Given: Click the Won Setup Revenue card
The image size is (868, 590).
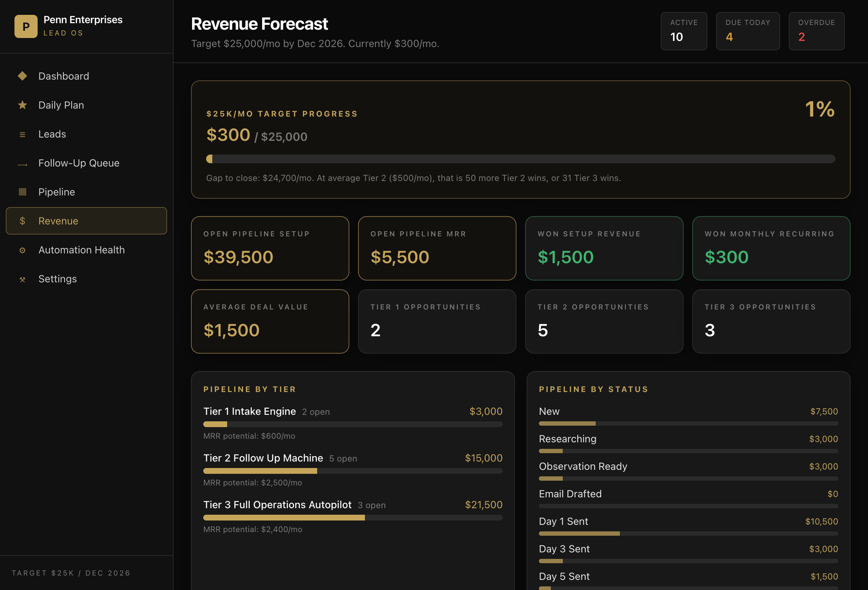Looking at the screenshot, I should pyautogui.click(x=604, y=248).
